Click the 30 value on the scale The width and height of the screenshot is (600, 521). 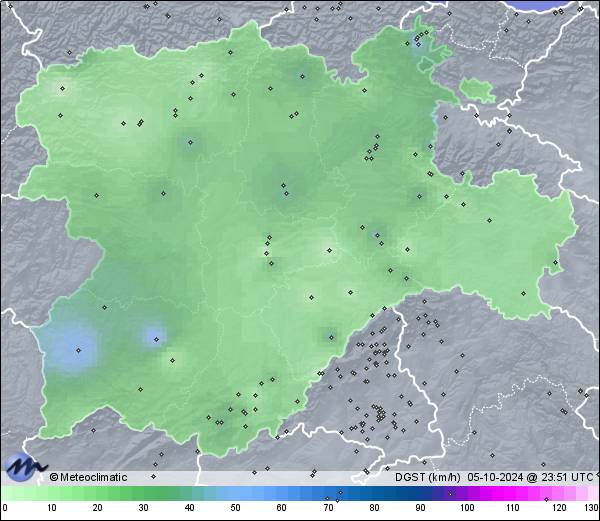coord(143,508)
